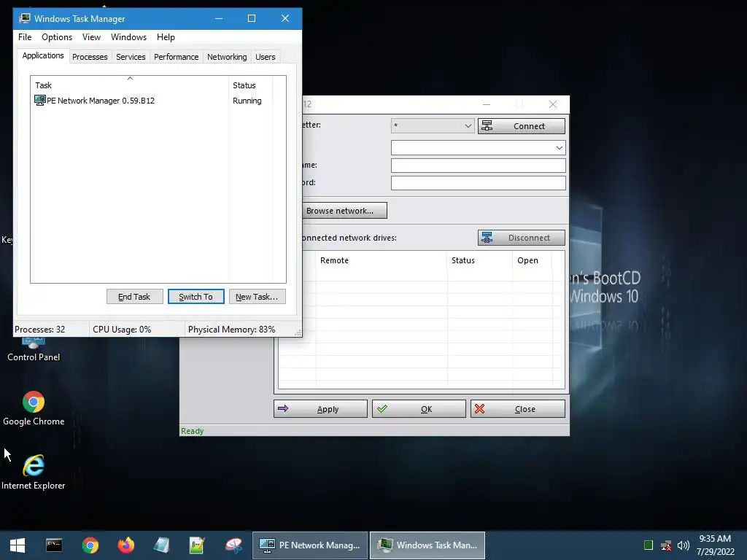Click the Remote column header
Screen dimensions: 747x560
click(381, 260)
